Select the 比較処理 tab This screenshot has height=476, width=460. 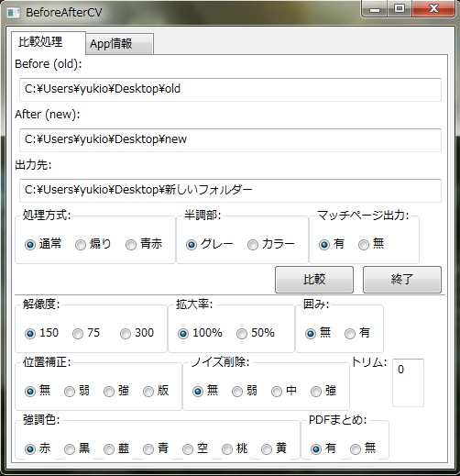[49, 42]
